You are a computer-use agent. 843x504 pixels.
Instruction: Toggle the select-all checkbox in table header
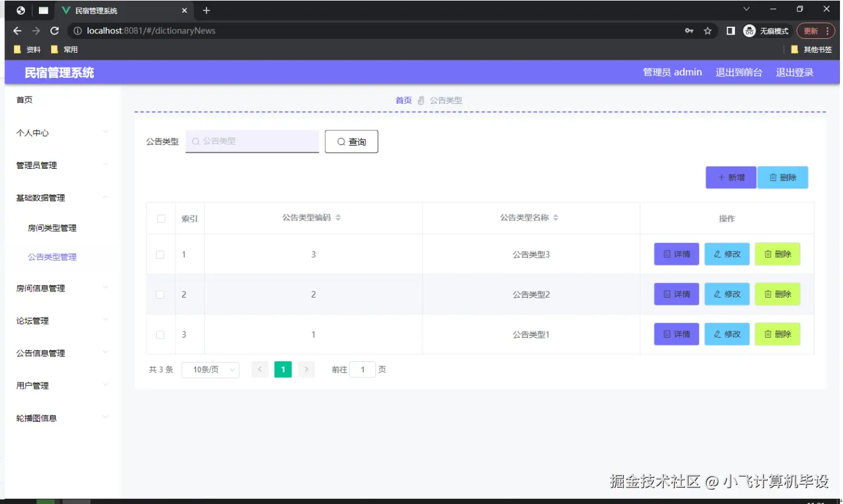point(160,218)
